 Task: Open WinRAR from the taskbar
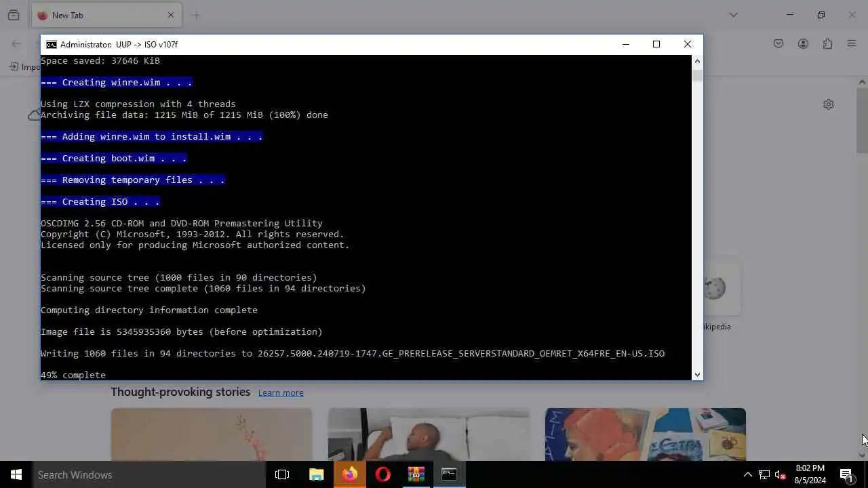(x=416, y=474)
